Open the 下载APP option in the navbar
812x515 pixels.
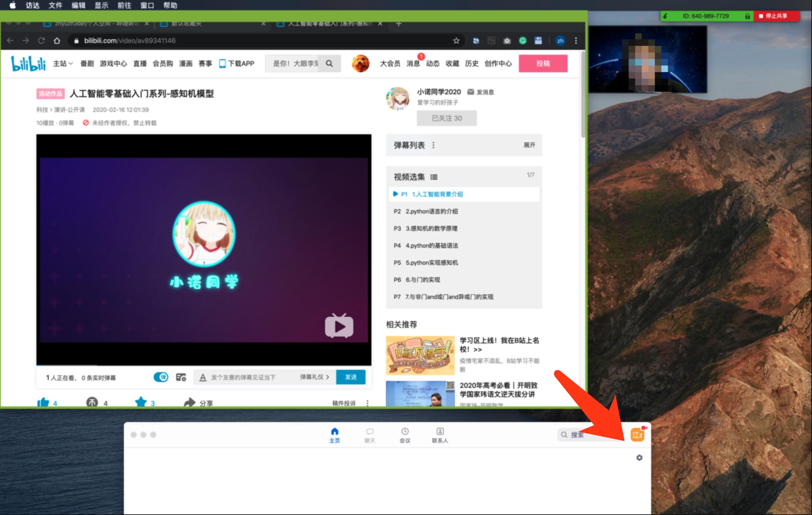click(237, 63)
